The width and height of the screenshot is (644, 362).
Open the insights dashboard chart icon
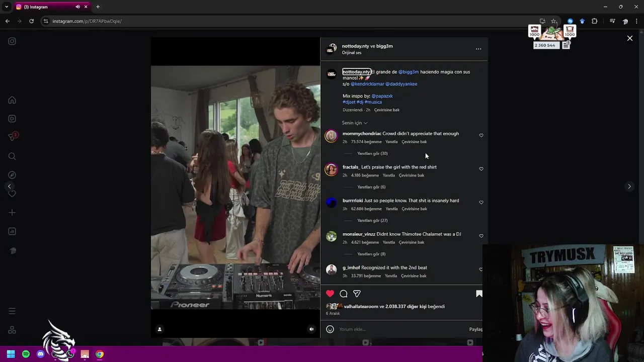click(12, 231)
